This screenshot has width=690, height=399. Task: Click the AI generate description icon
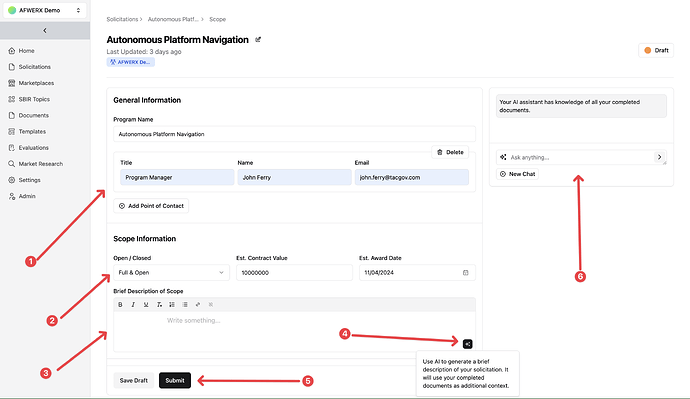(467, 344)
